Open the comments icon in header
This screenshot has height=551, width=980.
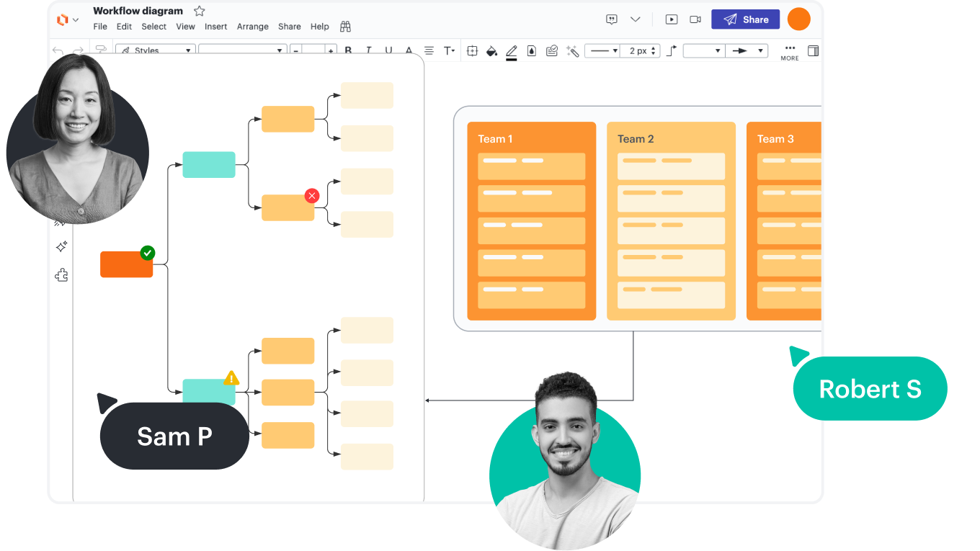[612, 19]
